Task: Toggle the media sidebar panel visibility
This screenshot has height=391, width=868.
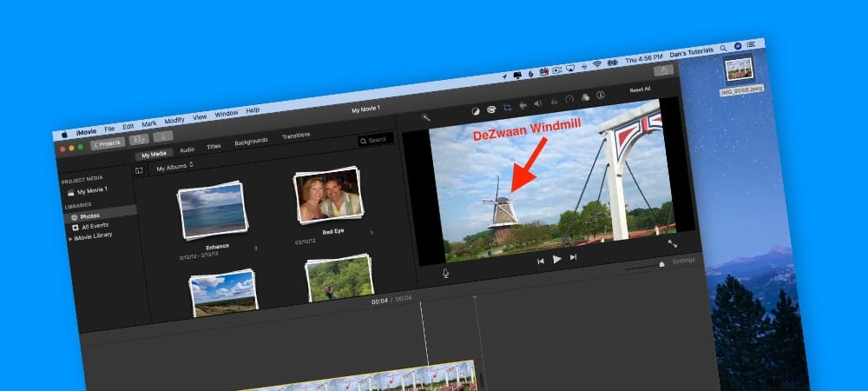Action: point(139,170)
